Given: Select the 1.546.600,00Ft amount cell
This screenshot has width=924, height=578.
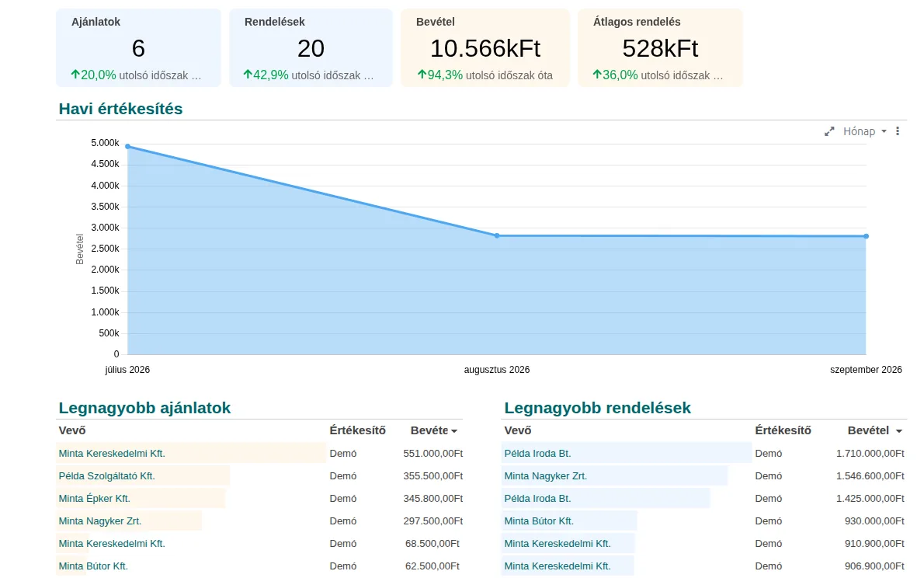Looking at the screenshot, I should pos(870,476).
